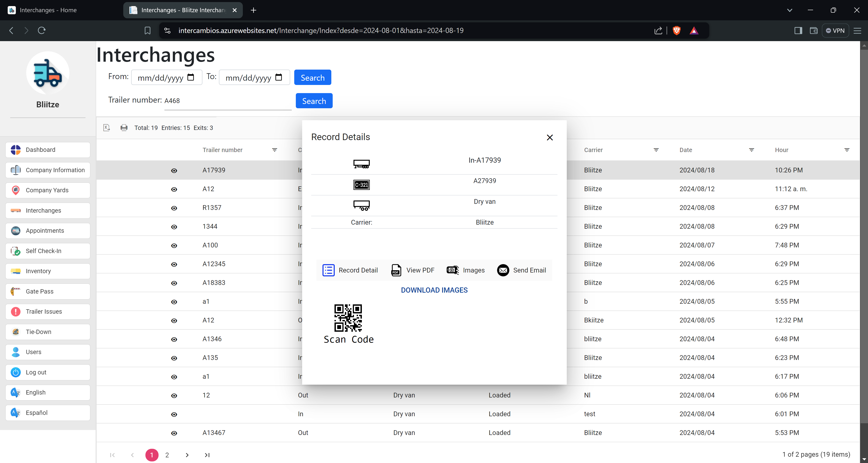
Task: Open Images for this record
Action: click(465, 270)
